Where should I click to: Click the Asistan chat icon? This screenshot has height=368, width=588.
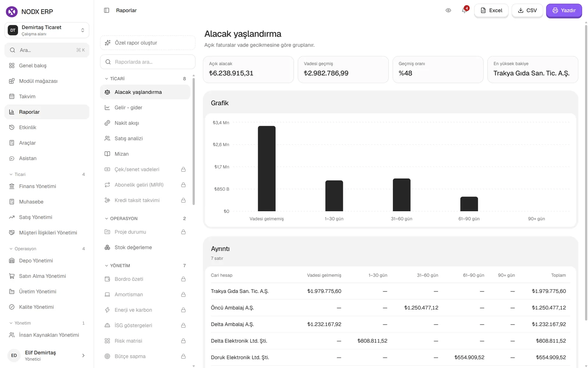pyautogui.click(x=12, y=158)
